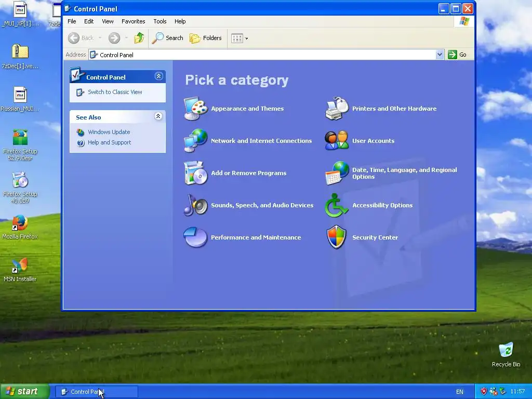Click the Windows Update globe icon in sidebar

coord(81,132)
